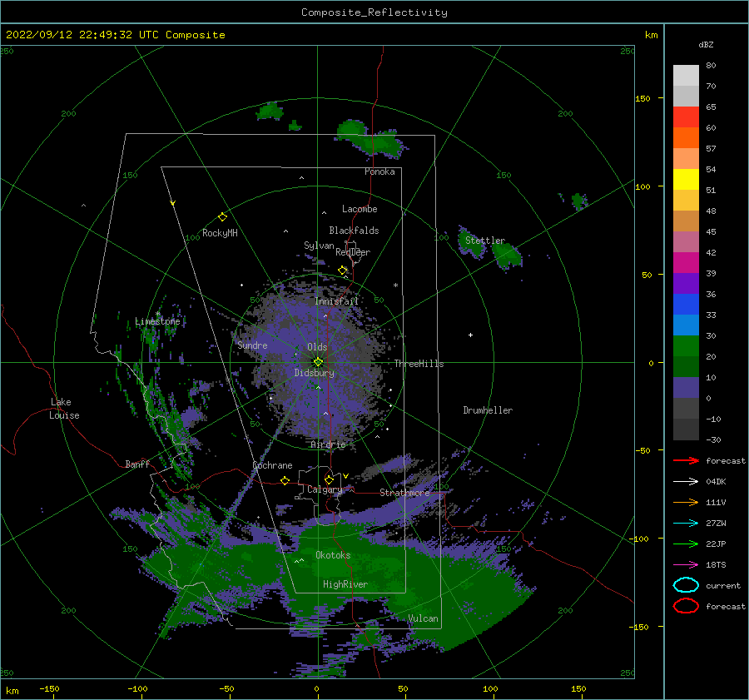749x700 pixels.
Task: Click the Airdrie city label
Action: [x=328, y=444]
